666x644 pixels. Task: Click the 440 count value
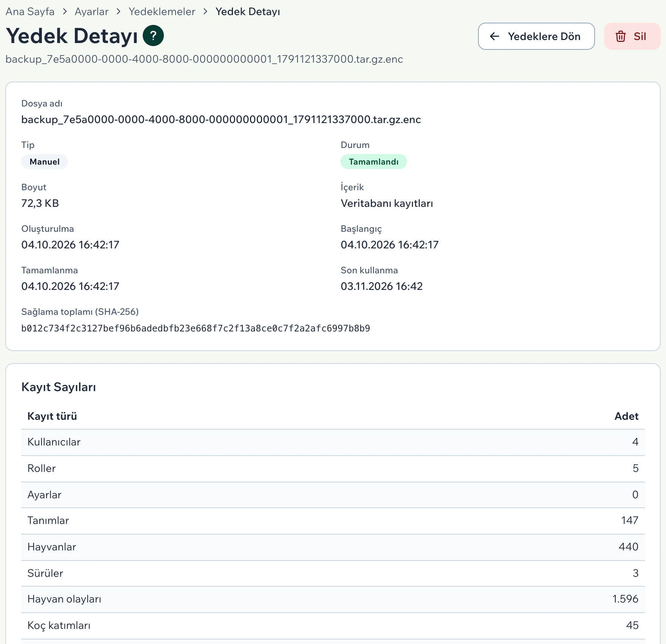click(x=629, y=547)
